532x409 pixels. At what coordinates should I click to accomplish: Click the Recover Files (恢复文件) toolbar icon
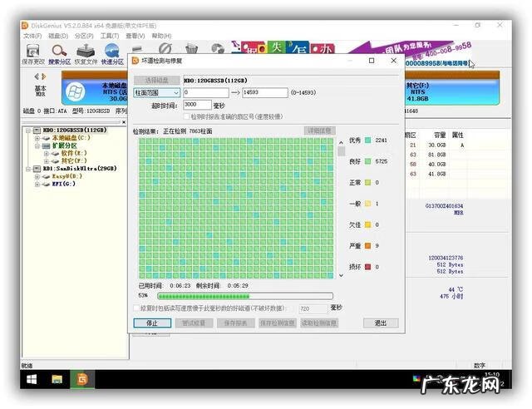[86, 51]
